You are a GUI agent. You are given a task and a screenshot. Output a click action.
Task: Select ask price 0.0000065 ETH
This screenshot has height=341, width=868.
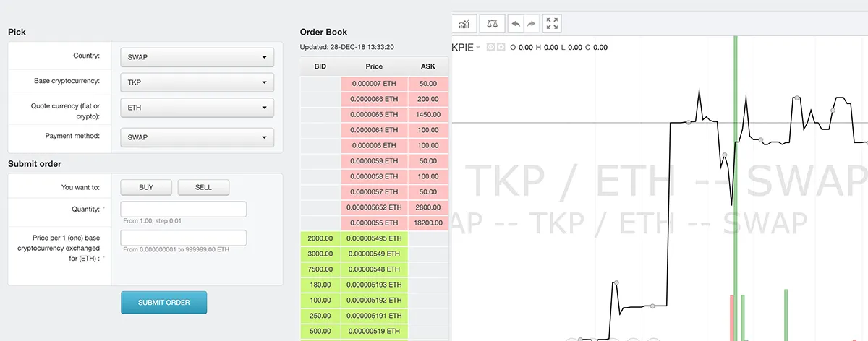(374, 114)
